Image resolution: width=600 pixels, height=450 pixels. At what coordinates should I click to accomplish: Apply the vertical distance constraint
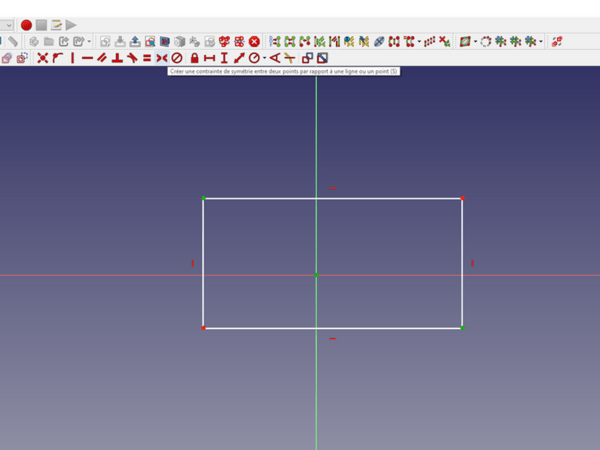click(x=224, y=59)
